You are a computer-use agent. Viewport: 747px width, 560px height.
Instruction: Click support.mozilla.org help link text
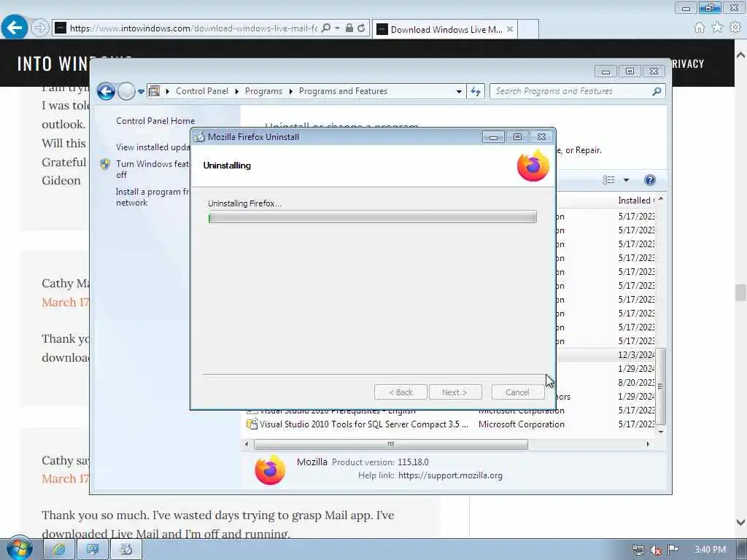coord(450,475)
